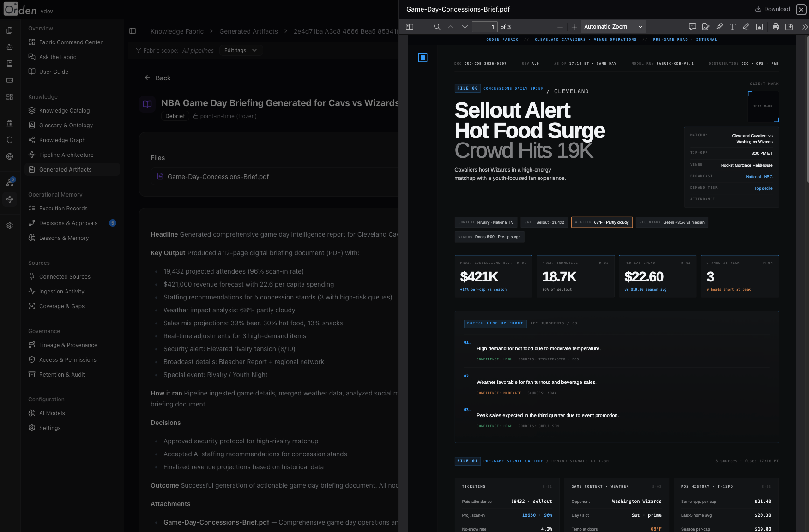Go to previous PDF page
The image size is (809, 532).
tap(451, 27)
